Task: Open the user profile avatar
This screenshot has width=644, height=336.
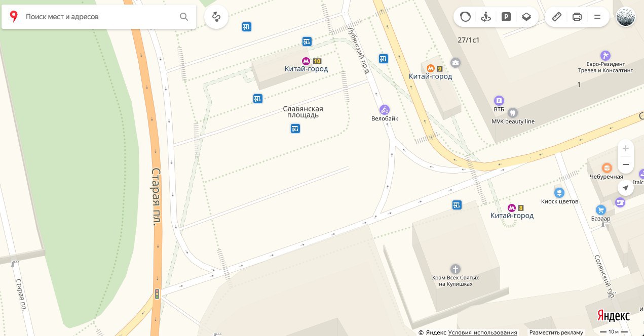Action: 626,17
